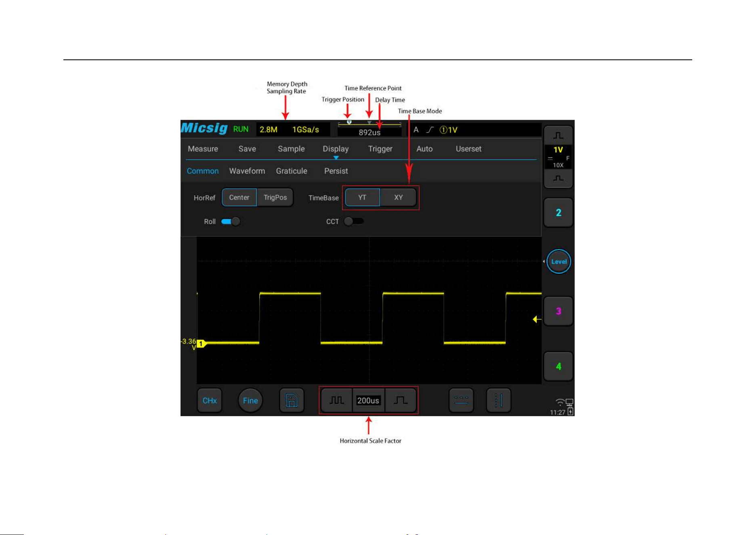Click the 200us horizontal scale value

coord(368,400)
